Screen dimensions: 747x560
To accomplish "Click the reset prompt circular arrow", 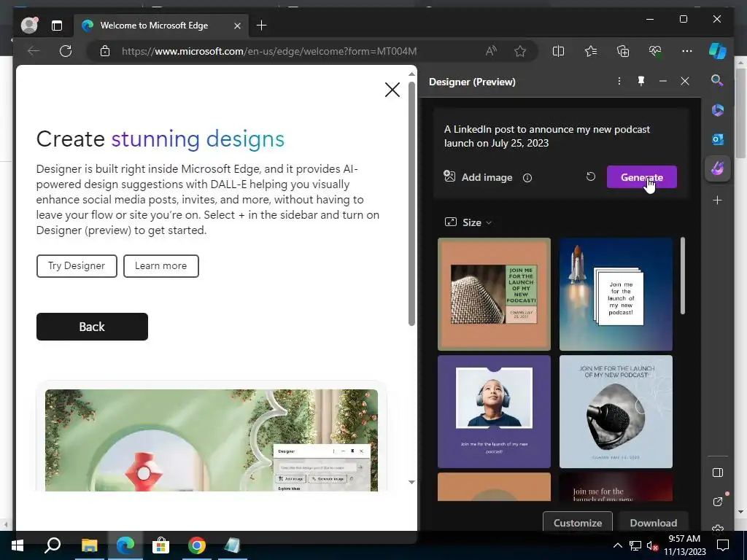I will coord(591,176).
